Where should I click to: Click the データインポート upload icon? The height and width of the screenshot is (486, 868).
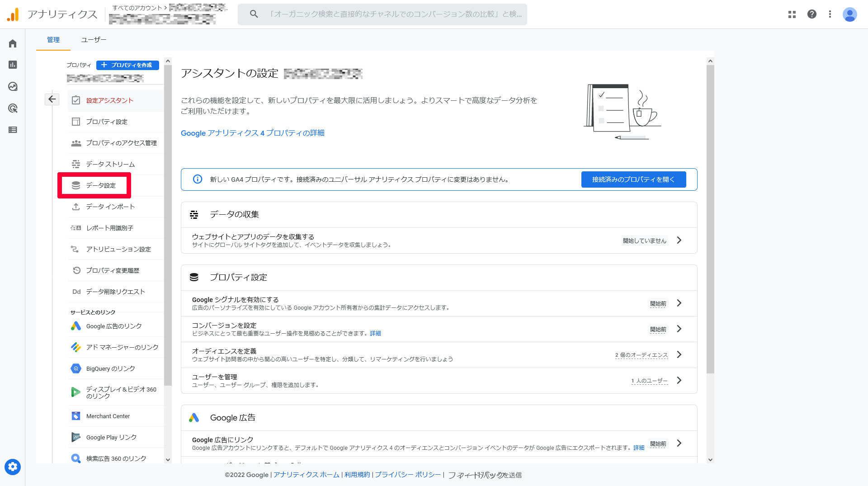76,207
